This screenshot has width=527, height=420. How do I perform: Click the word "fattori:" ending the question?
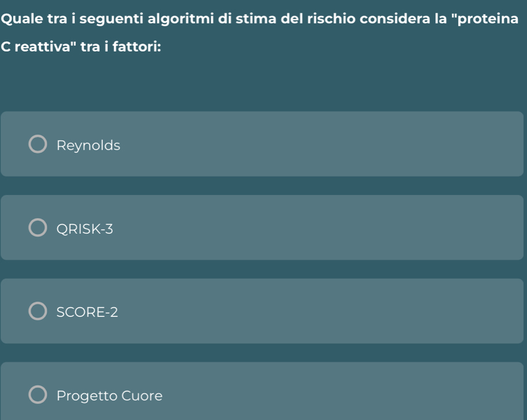click(137, 46)
